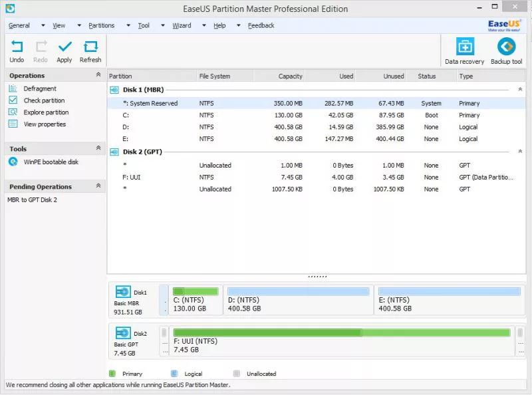The width and height of the screenshot is (532, 395).
Task: Open the dropdown arrow next to View
Action: pos(79,25)
